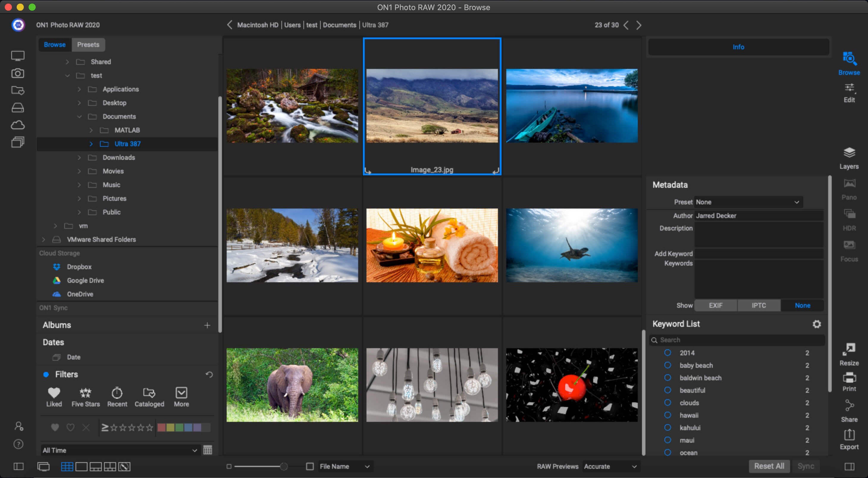The height and width of the screenshot is (478, 868).
Task: Toggle None metadata view
Action: (803, 305)
